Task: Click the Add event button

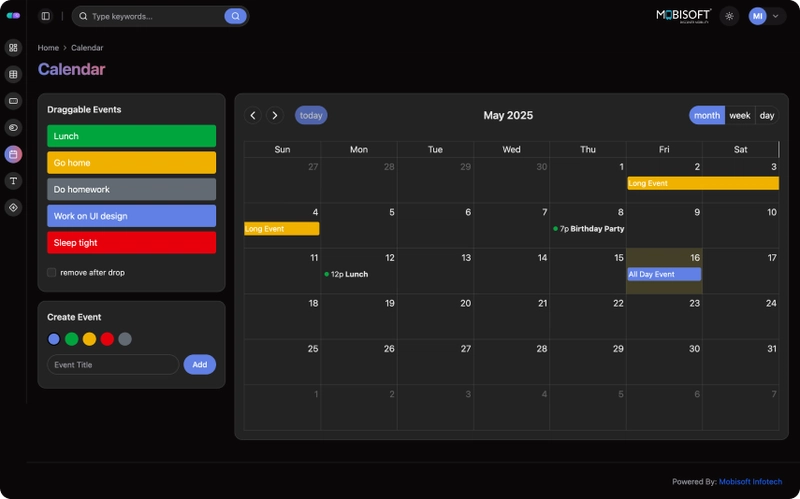Action: tap(199, 365)
